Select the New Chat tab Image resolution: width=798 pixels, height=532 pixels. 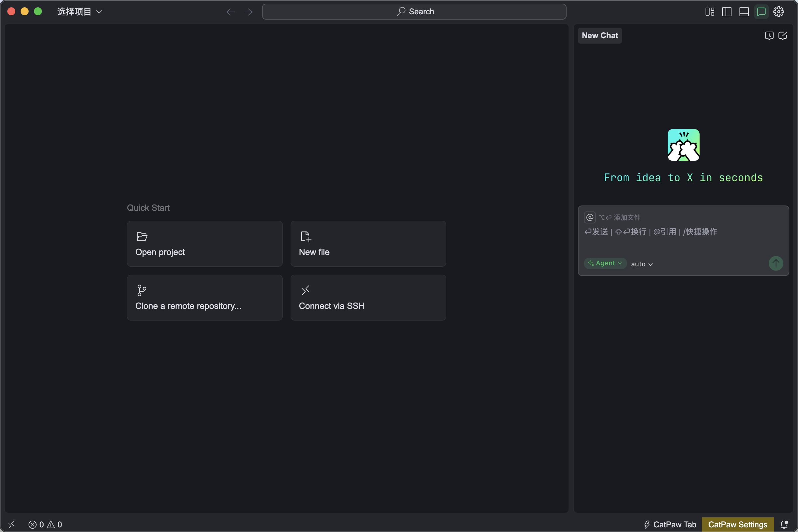click(599, 36)
